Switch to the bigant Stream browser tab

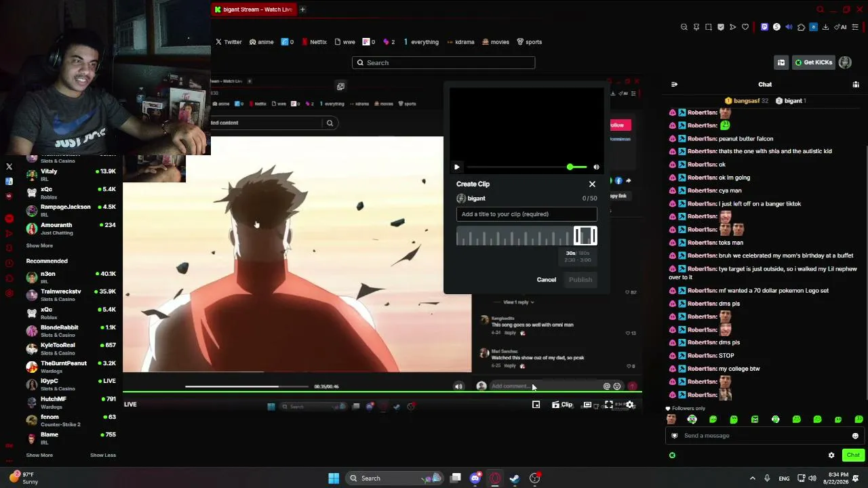[253, 9]
